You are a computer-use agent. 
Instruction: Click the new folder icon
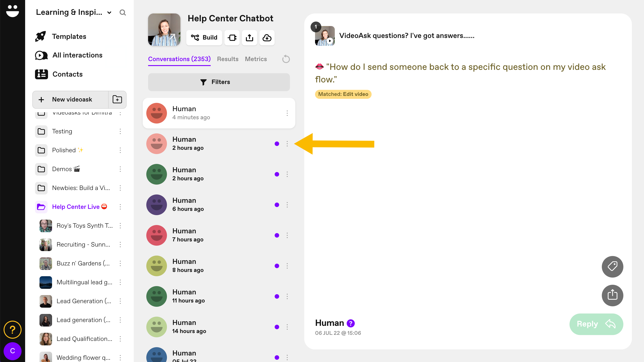[x=117, y=99]
